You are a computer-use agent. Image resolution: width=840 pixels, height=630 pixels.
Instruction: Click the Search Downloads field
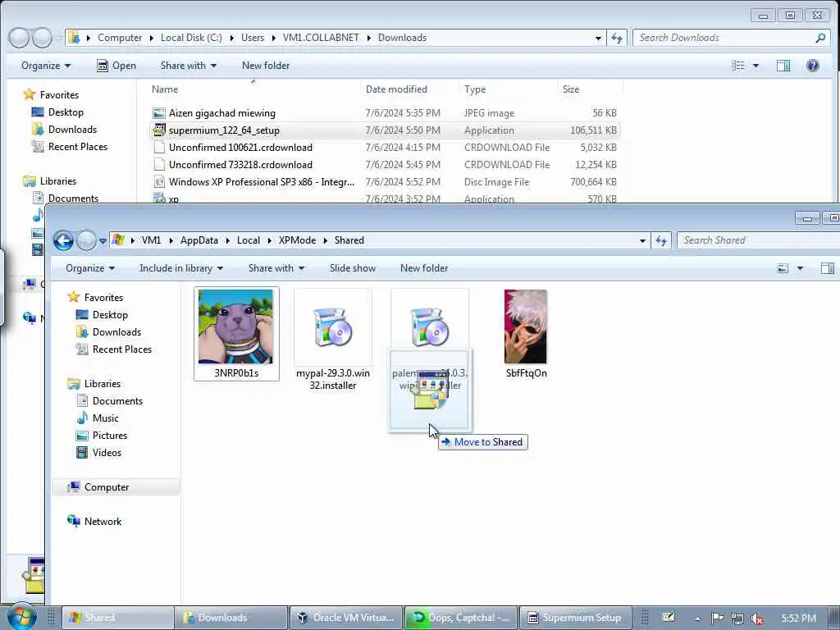pyautogui.click(x=731, y=38)
